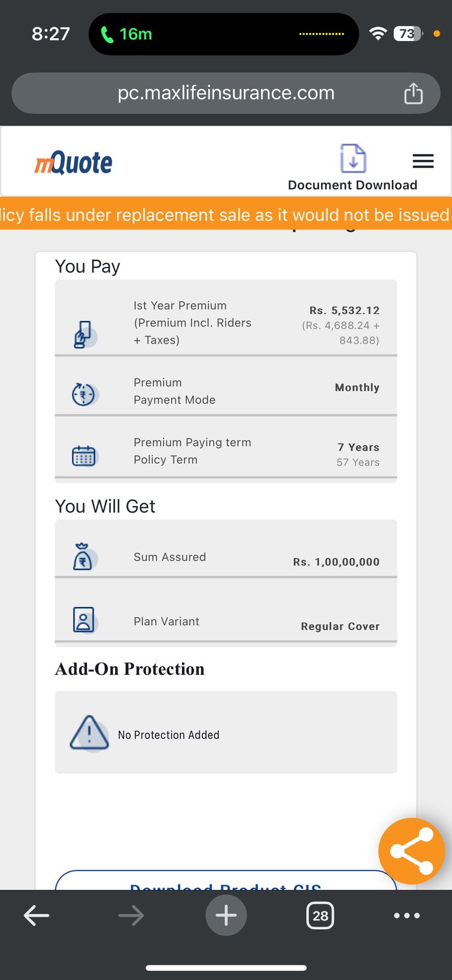The height and width of the screenshot is (980, 452).
Task: Tap the pc.maxlifeinsurance.com address bar
Action: [x=226, y=93]
